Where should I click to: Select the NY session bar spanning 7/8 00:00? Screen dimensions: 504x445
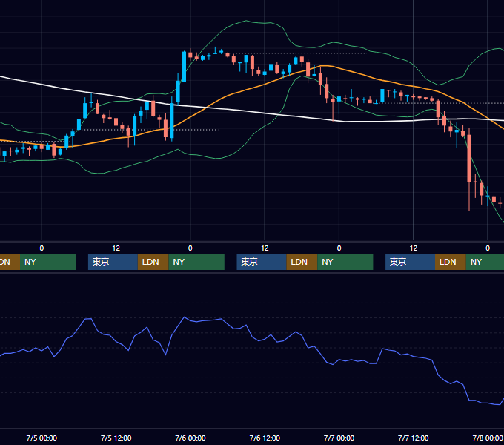click(x=485, y=262)
